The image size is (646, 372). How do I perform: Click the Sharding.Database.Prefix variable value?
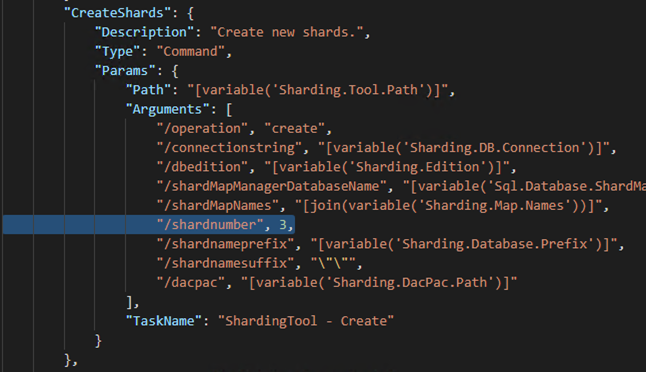(464, 244)
